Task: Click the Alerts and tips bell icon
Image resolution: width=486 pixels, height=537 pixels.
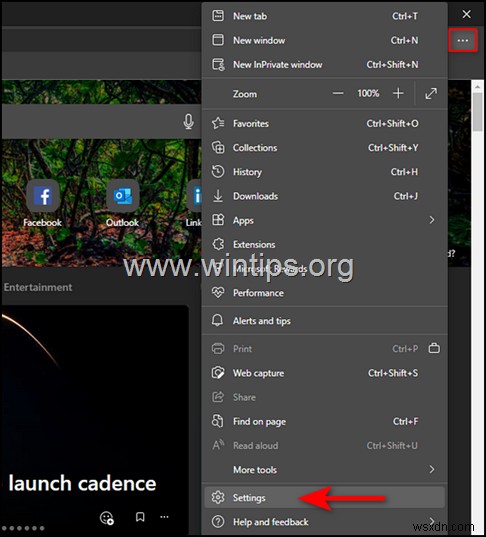Action: tap(217, 321)
